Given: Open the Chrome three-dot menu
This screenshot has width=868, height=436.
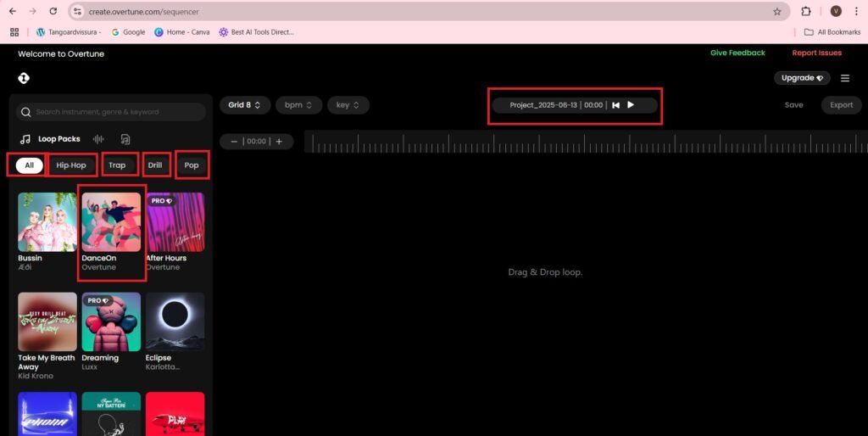Looking at the screenshot, I should click(856, 11).
